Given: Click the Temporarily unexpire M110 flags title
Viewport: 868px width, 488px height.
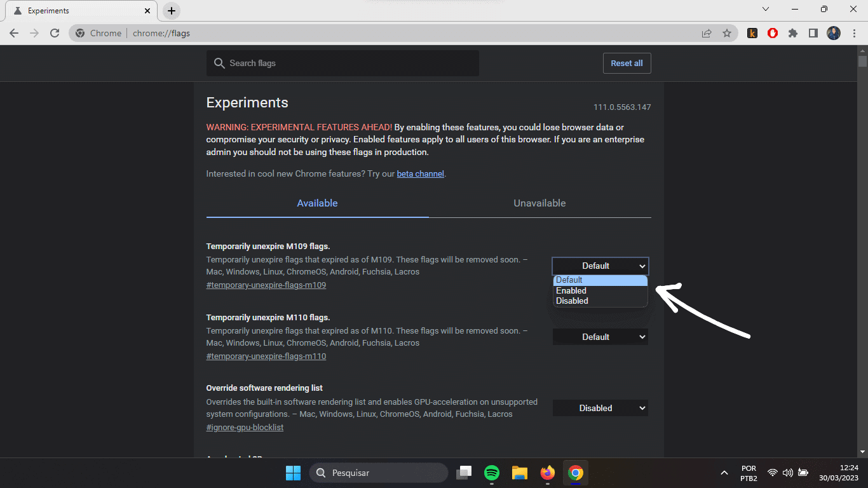Looking at the screenshot, I should (268, 317).
